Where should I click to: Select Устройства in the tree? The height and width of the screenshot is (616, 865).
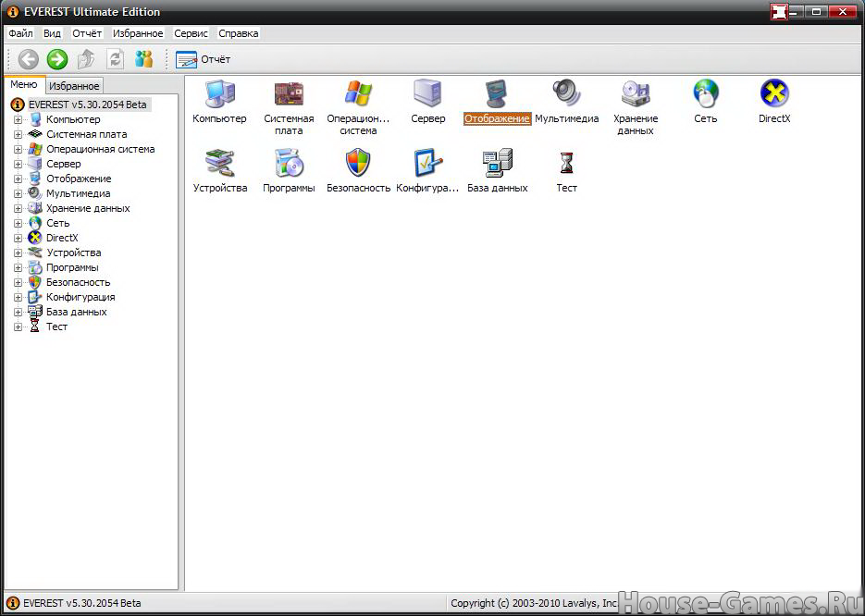(73, 253)
